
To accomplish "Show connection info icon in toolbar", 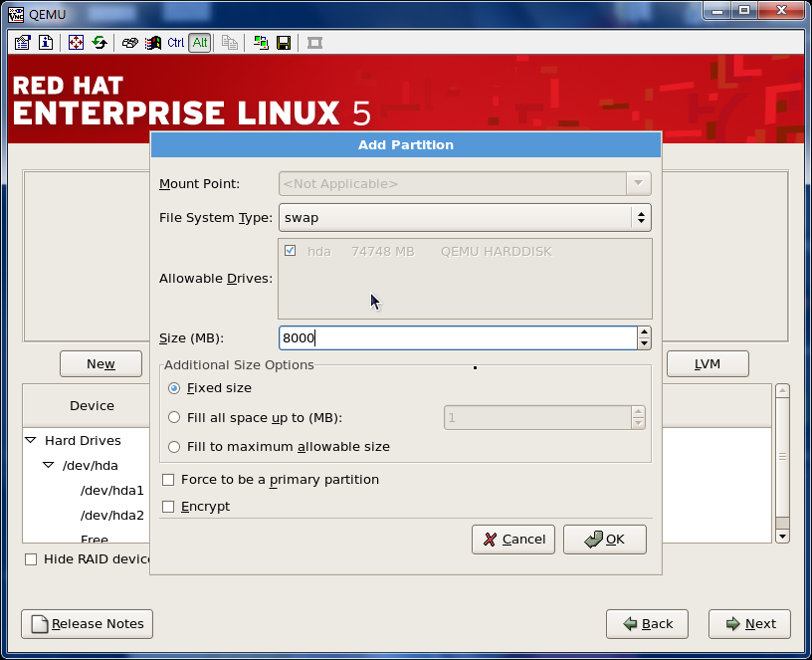I will click(46, 43).
